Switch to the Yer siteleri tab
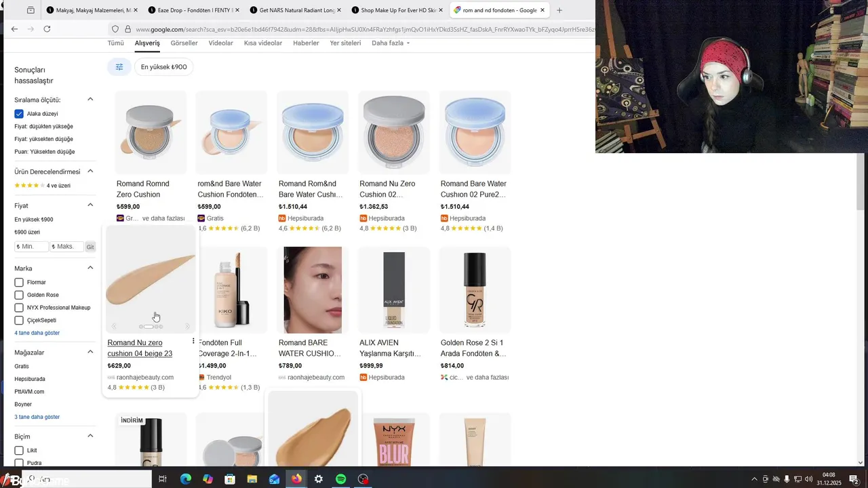The height and width of the screenshot is (488, 868). (345, 43)
